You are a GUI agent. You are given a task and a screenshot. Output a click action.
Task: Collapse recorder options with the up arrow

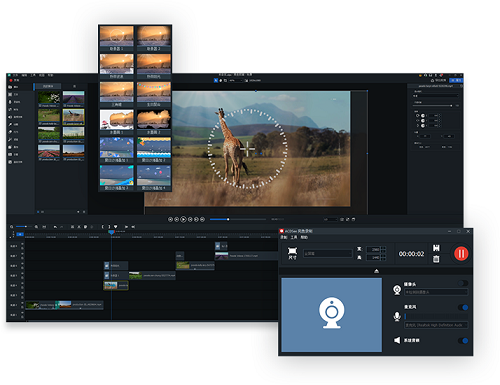click(376, 271)
